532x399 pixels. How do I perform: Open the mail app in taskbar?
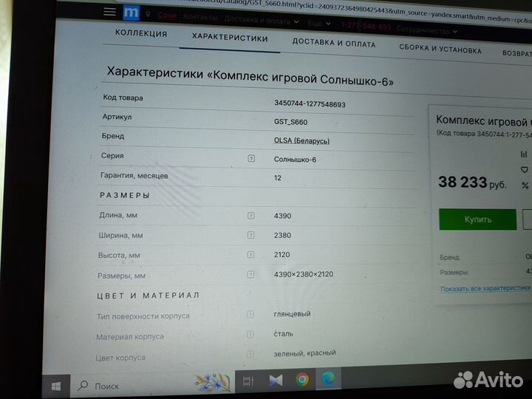coord(276,381)
